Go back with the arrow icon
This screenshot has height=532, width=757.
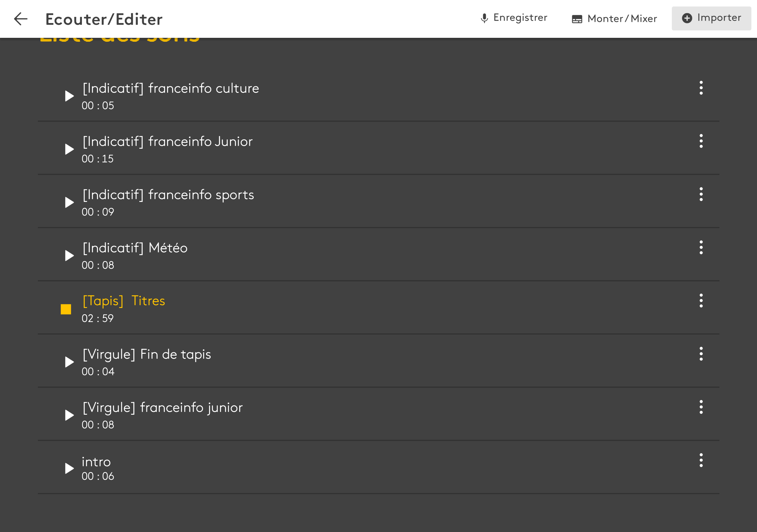[x=20, y=19]
